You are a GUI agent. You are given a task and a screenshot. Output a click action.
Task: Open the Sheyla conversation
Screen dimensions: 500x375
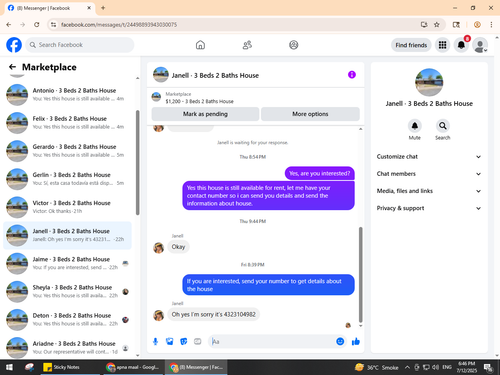coord(67,291)
